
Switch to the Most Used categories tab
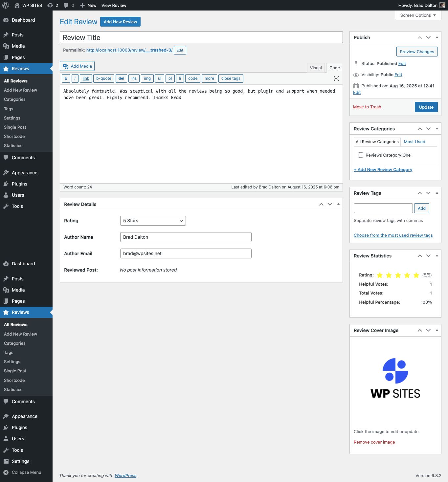(414, 142)
